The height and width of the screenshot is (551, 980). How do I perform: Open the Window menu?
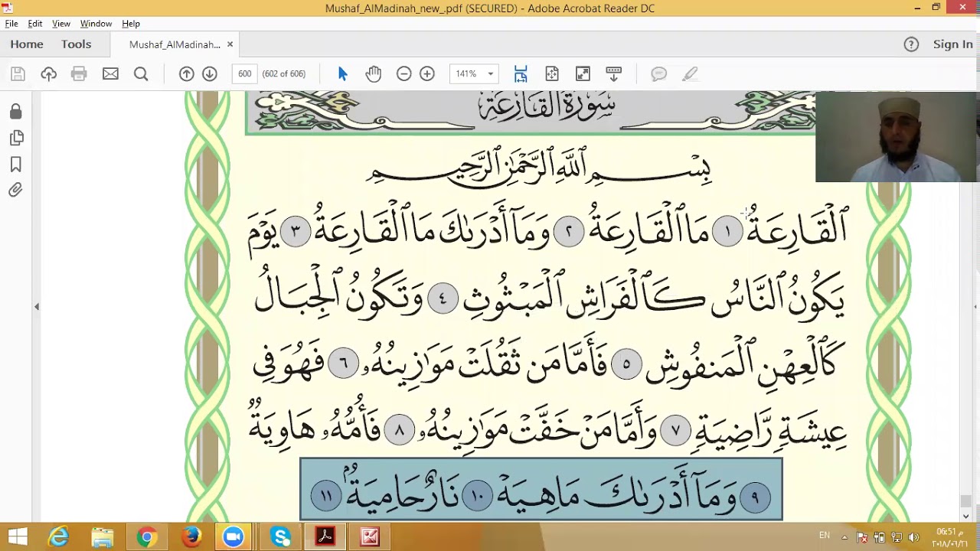[x=96, y=24]
